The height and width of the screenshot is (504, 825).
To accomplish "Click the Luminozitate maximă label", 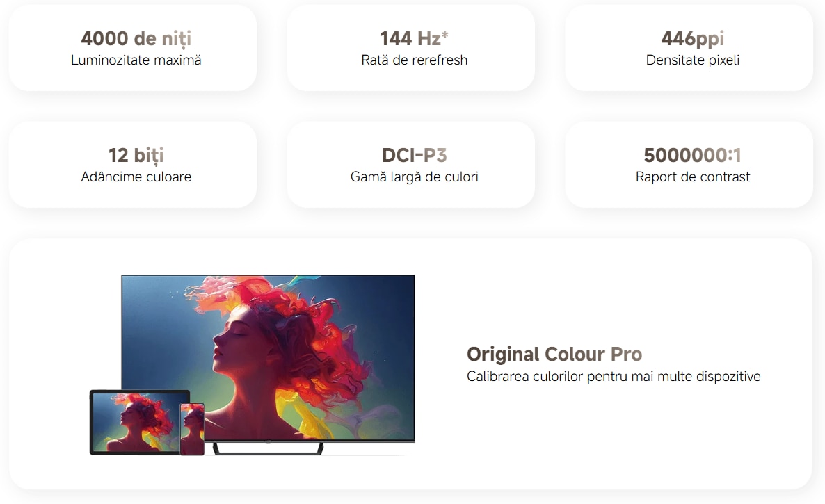I will pyautogui.click(x=136, y=60).
